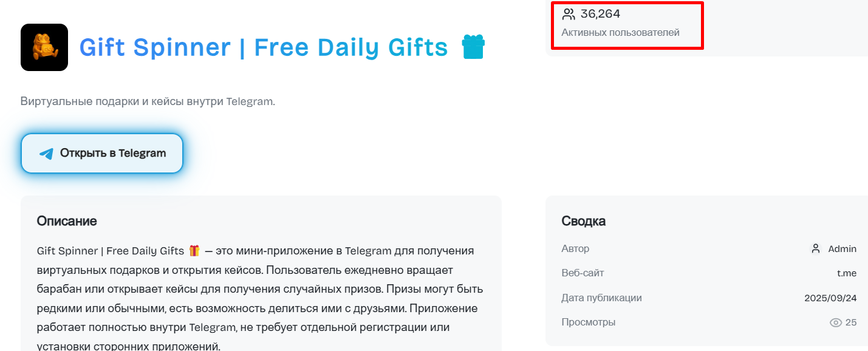Screen dimensions: 868x351
Task: Click the Gift Spinner app logo thumbnail
Action: pyautogui.click(x=44, y=47)
